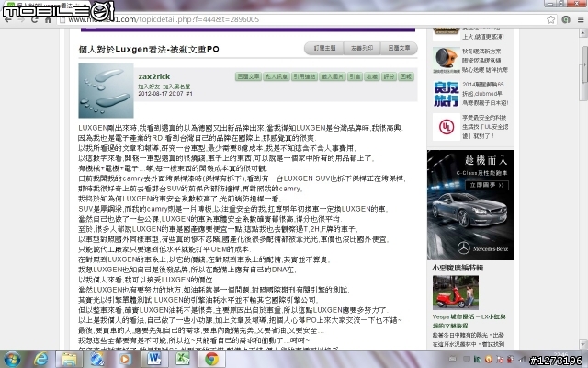Click the 訂閱主題 button
This screenshot has height=368, width=588.
[x=324, y=49]
